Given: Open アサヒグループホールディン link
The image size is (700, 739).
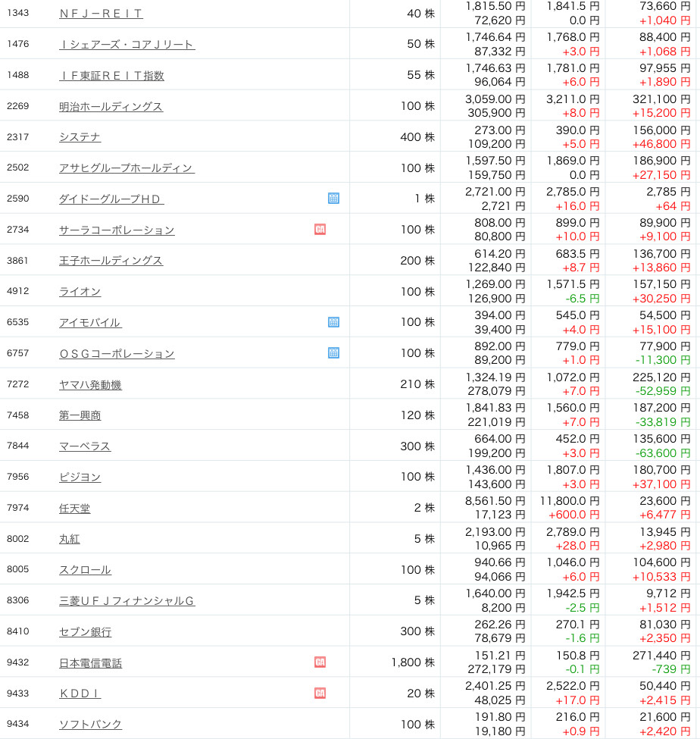Looking at the screenshot, I should (x=127, y=168).
